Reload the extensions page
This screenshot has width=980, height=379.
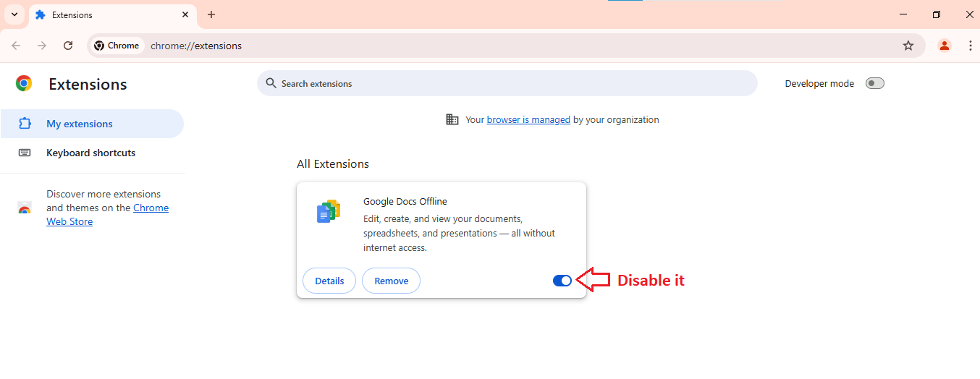tap(68, 46)
